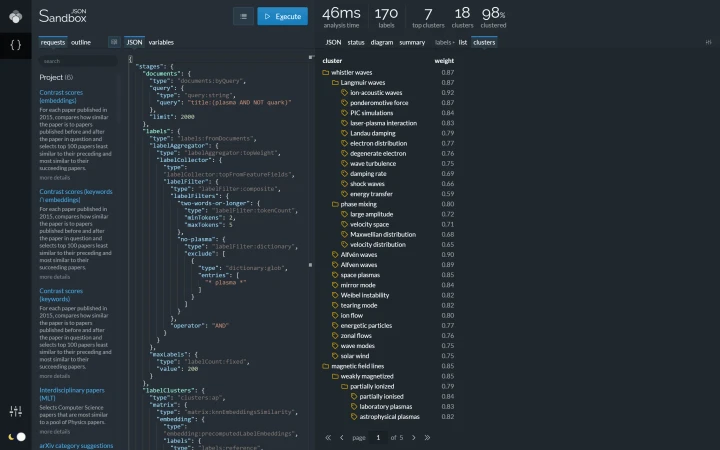Click the solar wind tag icon
The image size is (720, 450).
[x=335, y=356]
